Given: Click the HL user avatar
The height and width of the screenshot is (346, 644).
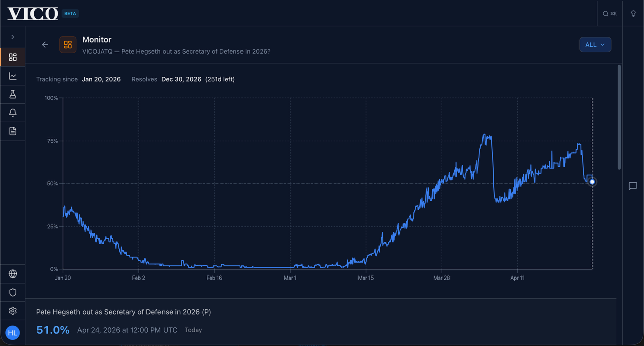Looking at the screenshot, I should (x=13, y=333).
